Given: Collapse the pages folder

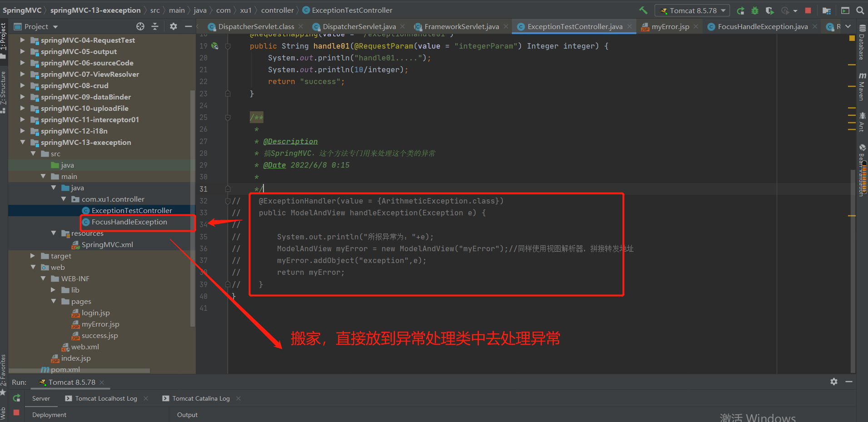Looking at the screenshot, I should pos(54,301).
